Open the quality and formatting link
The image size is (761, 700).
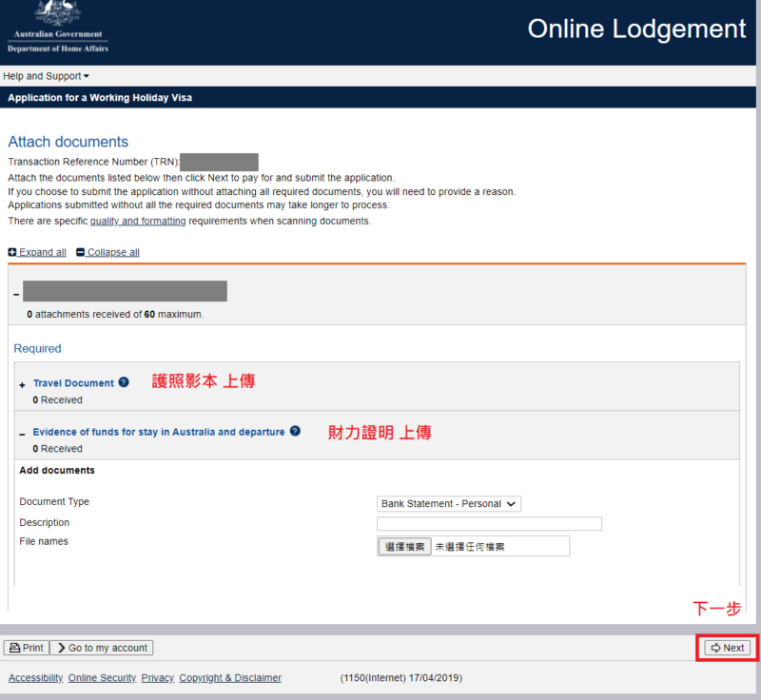click(x=138, y=221)
